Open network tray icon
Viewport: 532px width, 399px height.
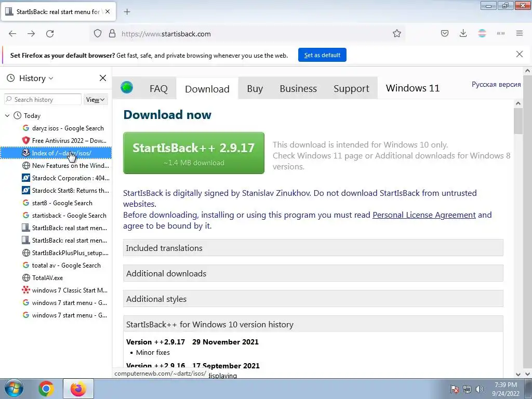coord(467,389)
